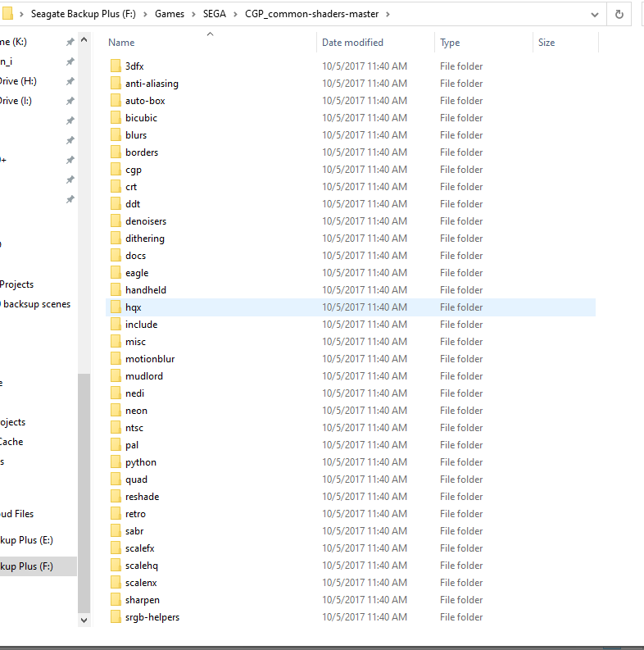Go to Seagate Backup Plus (F:) breadcrumb
The height and width of the screenshot is (650, 644).
point(84,14)
